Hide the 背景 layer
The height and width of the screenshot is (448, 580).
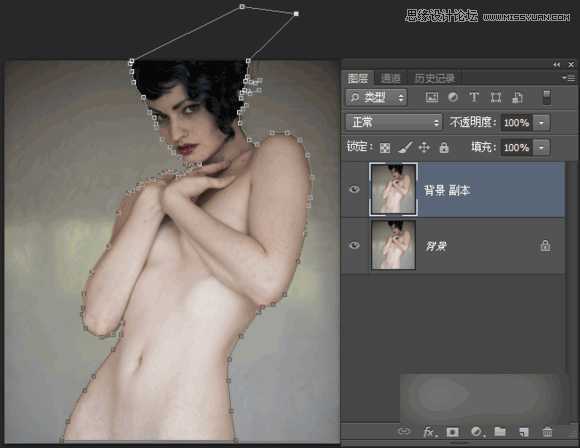[x=354, y=245]
